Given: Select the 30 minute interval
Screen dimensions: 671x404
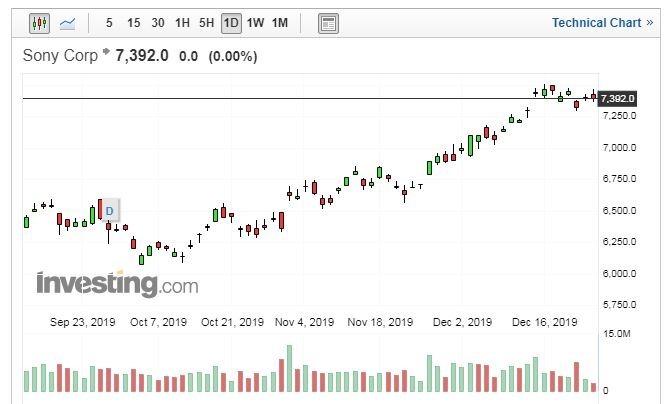Looking at the screenshot, I should coord(158,23).
